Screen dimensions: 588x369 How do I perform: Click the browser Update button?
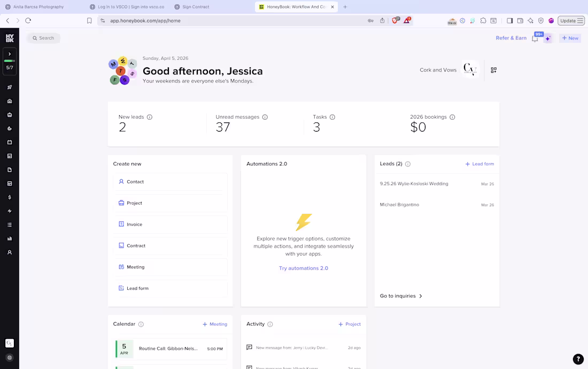[x=571, y=21]
